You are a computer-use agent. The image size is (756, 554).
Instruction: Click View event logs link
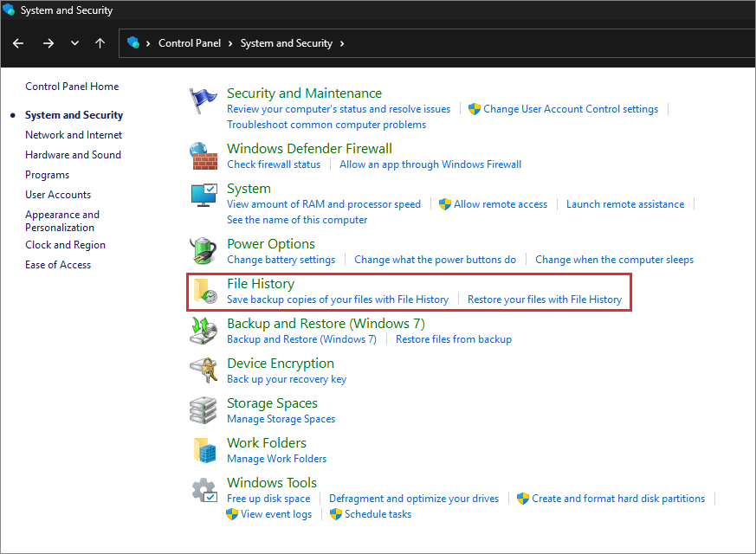275,514
